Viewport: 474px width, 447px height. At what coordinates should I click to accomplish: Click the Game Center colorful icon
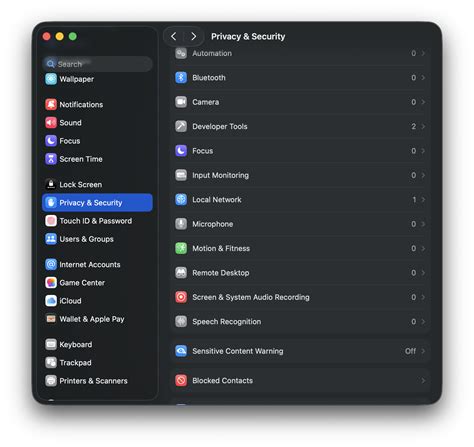(51, 283)
